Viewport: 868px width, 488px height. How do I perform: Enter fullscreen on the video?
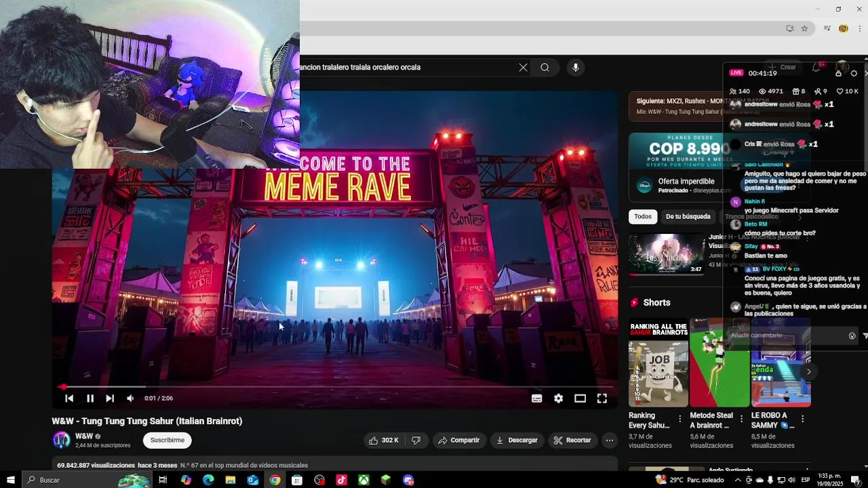pos(601,399)
